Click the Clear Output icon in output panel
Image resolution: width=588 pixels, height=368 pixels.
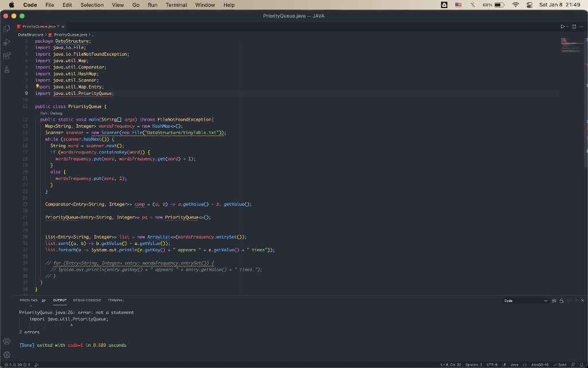569,300
